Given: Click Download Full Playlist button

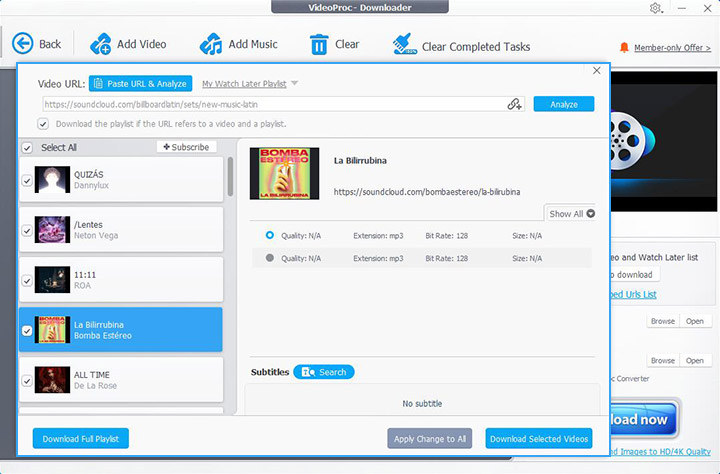Looking at the screenshot, I should click(x=81, y=439).
